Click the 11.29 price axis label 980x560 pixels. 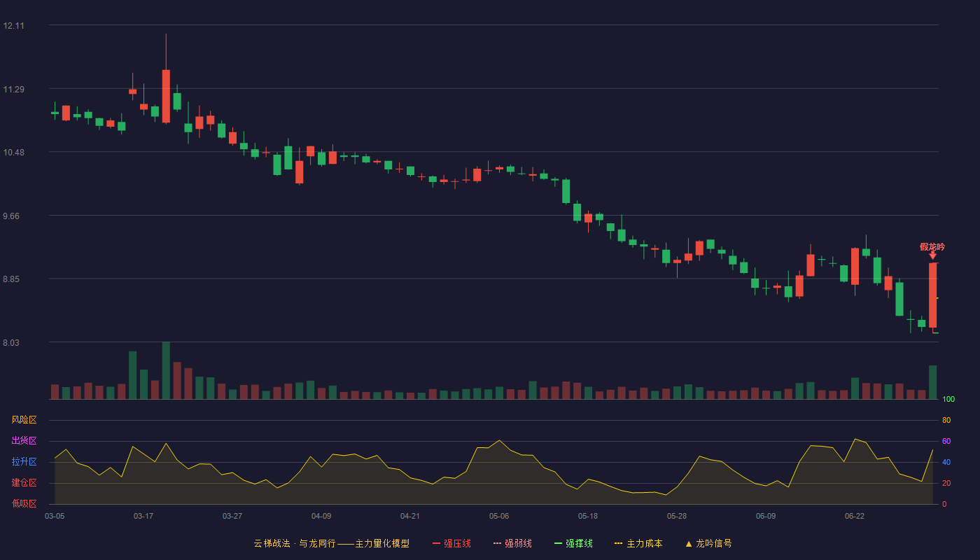pyautogui.click(x=13, y=90)
